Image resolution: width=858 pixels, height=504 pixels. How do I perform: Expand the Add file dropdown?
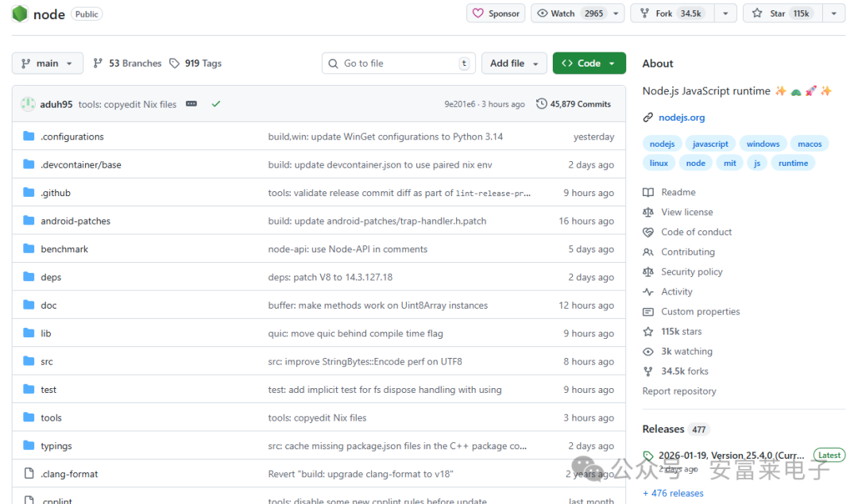coord(514,63)
